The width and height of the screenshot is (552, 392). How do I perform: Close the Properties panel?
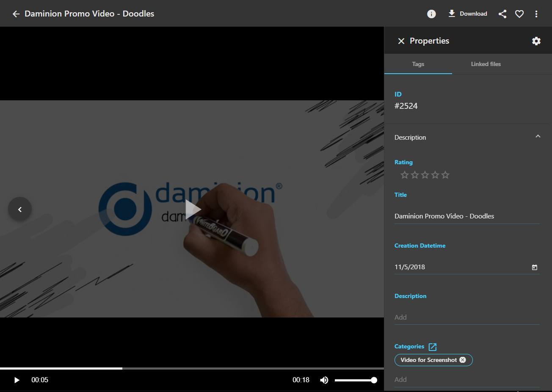[x=401, y=41]
